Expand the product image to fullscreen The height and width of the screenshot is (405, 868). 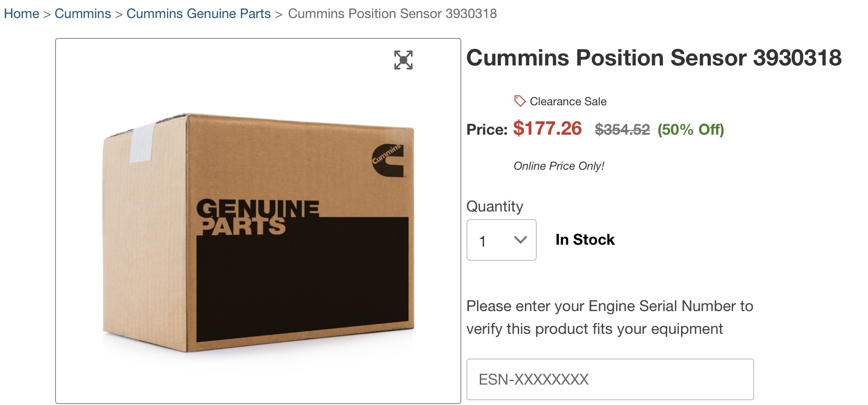tap(403, 60)
